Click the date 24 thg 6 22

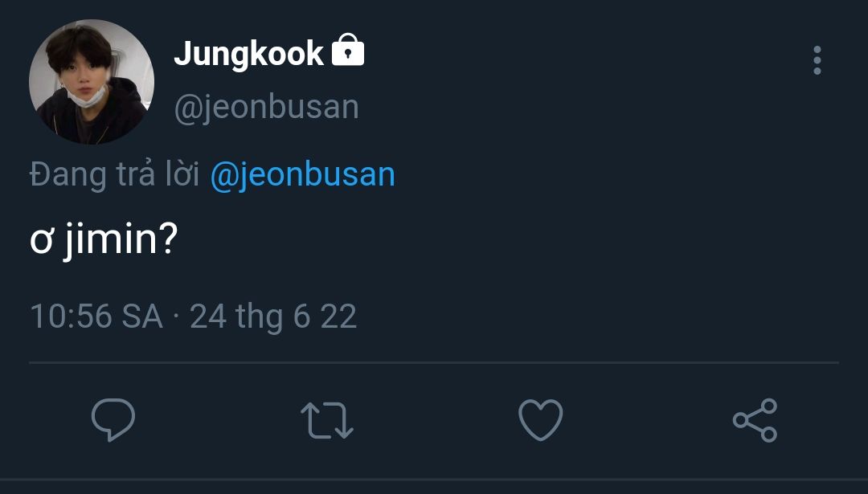(x=273, y=316)
